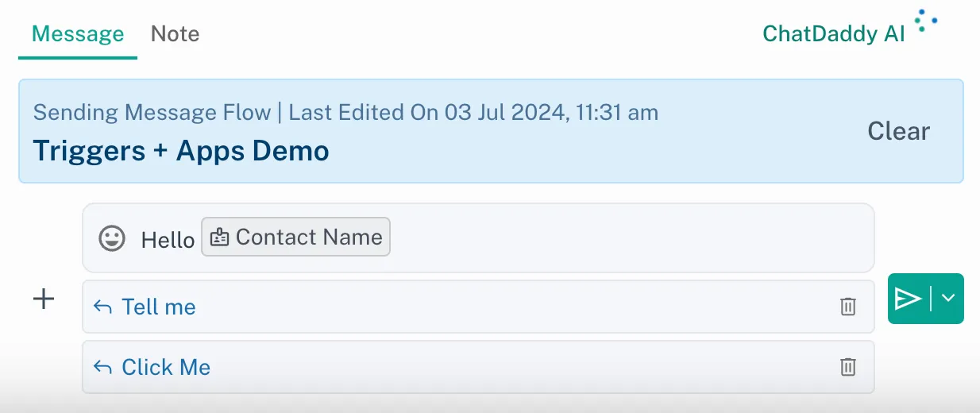Click the contact card icon in the chip
Viewport: 980px width, 413px height.
220,237
